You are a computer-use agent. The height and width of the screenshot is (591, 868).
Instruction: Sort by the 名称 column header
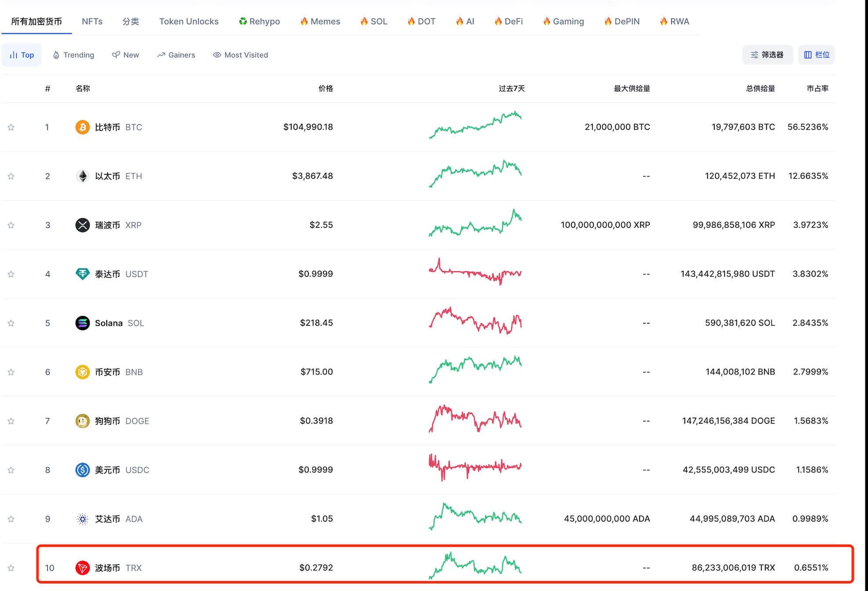coord(83,88)
